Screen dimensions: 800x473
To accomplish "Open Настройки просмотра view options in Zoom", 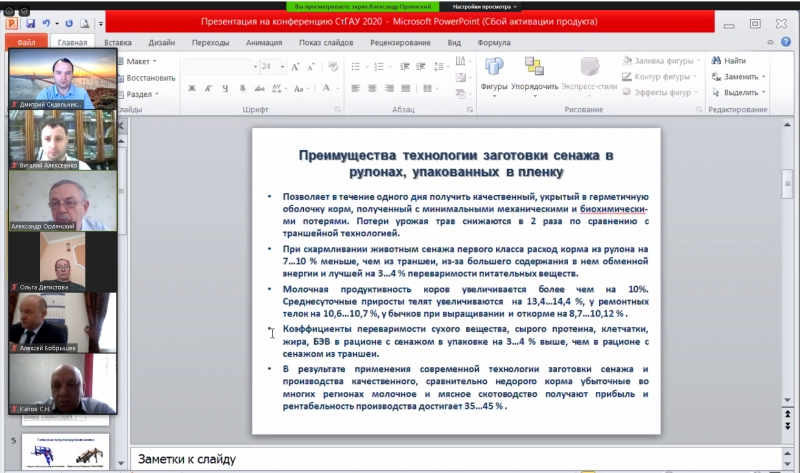I will [484, 7].
